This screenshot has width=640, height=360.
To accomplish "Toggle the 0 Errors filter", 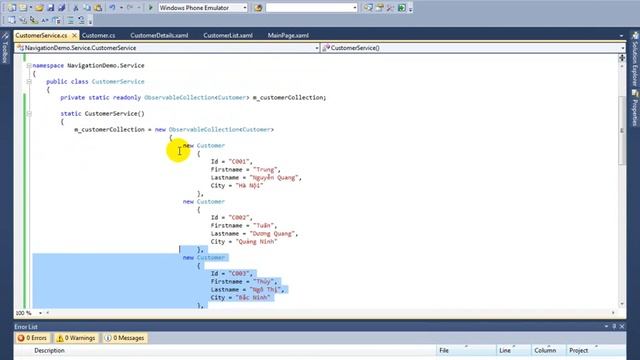I will pyautogui.click(x=32, y=338).
